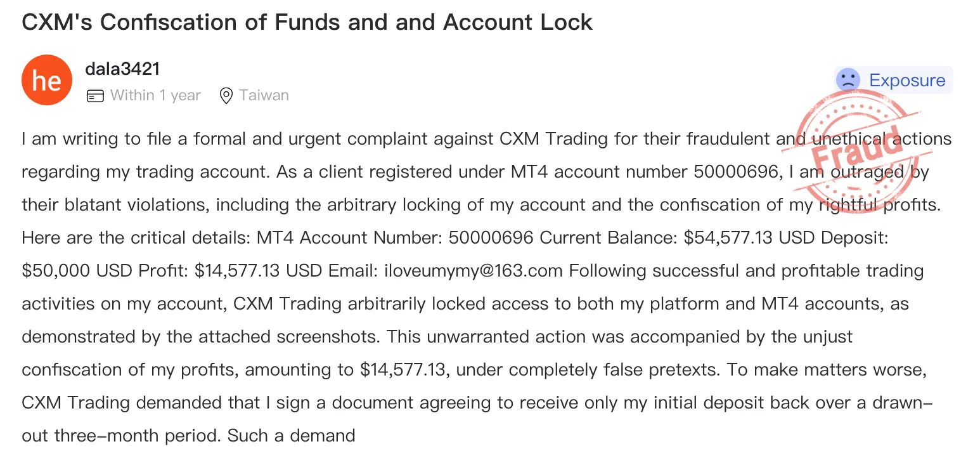Click the ending text 'Such a demand'
The image size is (980, 458).
point(292,436)
